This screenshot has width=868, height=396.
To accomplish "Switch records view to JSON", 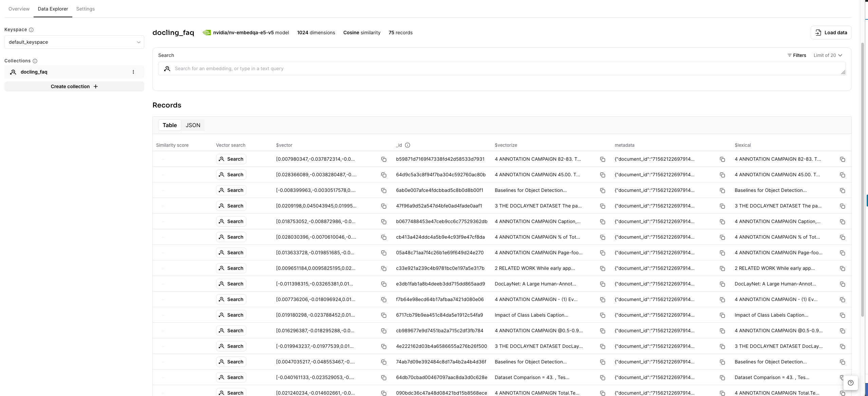I will 193,125.
